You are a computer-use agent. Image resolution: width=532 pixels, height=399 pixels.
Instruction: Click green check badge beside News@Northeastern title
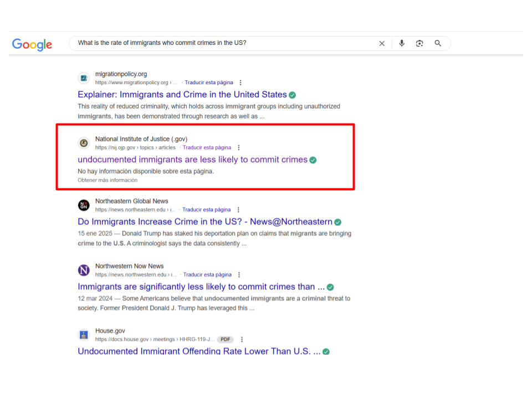click(x=337, y=222)
